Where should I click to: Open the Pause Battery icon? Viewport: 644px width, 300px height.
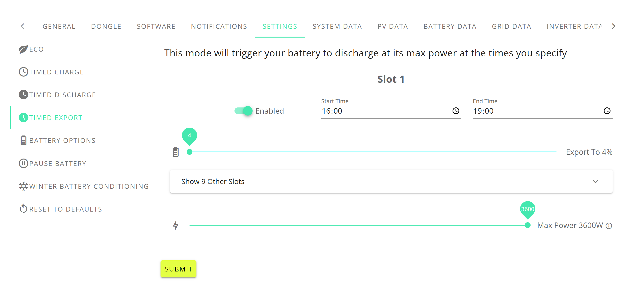(x=23, y=163)
